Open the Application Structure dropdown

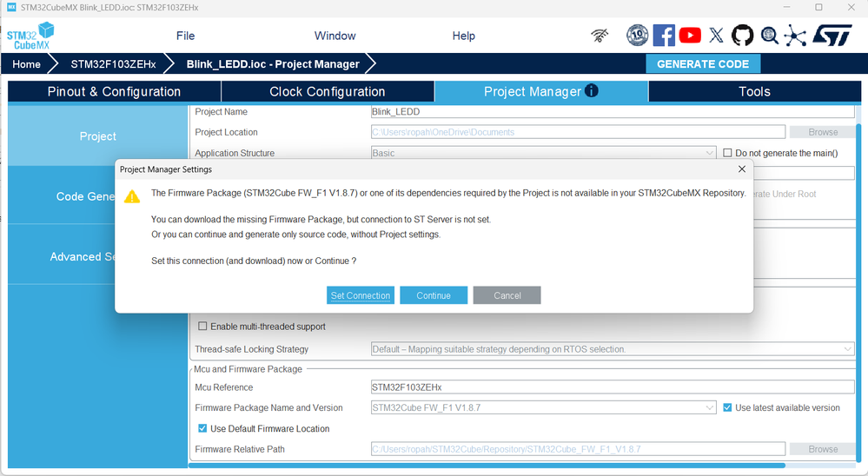(544, 153)
